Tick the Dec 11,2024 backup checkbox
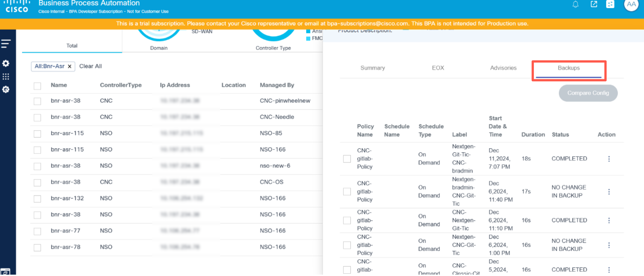This screenshot has width=644, height=276. click(347, 159)
